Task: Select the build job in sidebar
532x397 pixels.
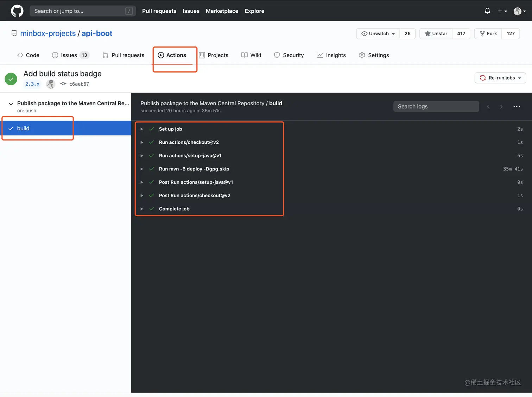Action: click(65, 128)
